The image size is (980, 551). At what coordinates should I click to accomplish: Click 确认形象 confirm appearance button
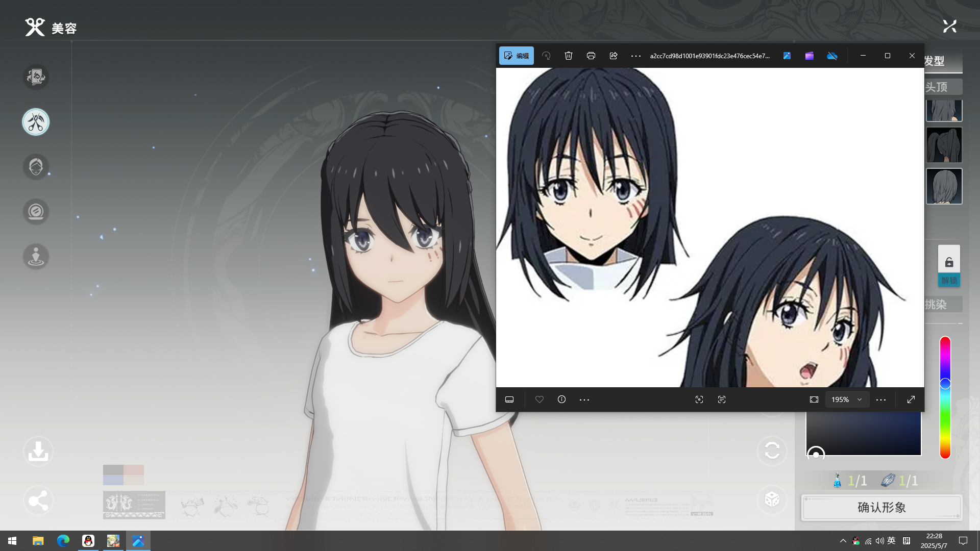click(x=882, y=508)
